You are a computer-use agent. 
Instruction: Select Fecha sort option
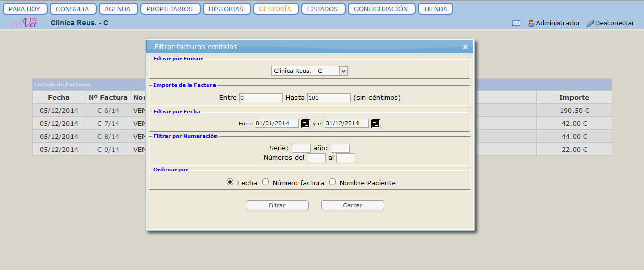(230, 182)
